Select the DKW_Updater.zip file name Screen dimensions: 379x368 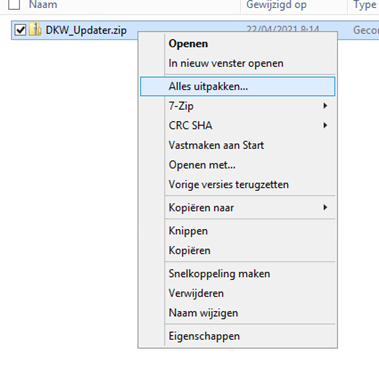pyautogui.click(x=86, y=30)
